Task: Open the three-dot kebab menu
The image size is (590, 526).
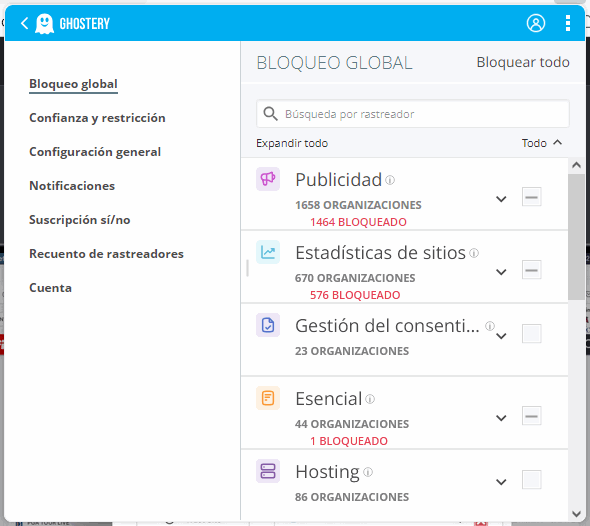Action: [568, 23]
